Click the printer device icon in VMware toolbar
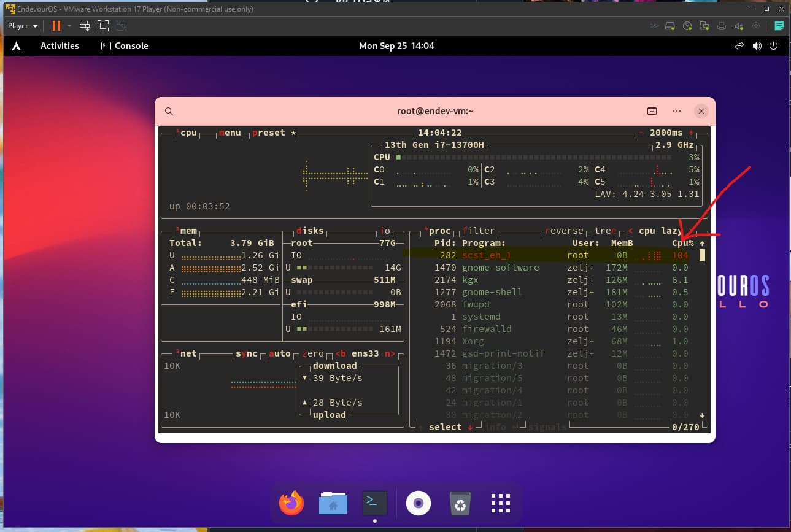 [x=722, y=26]
